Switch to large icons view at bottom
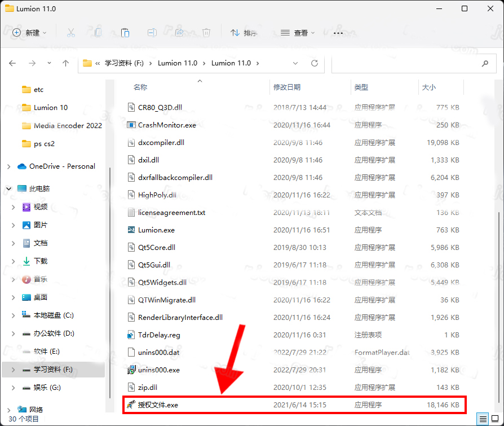The height and width of the screenshot is (426, 504). (x=495, y=419)
